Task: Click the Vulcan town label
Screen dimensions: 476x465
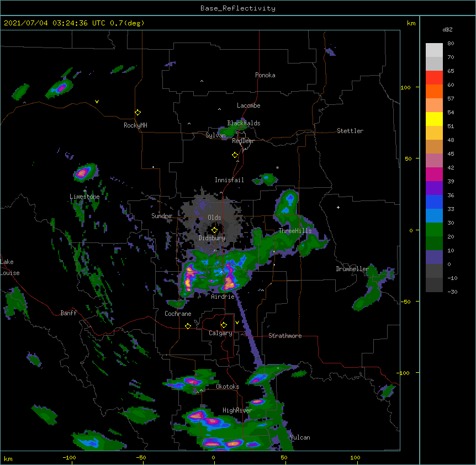Action: coord(300,437)
